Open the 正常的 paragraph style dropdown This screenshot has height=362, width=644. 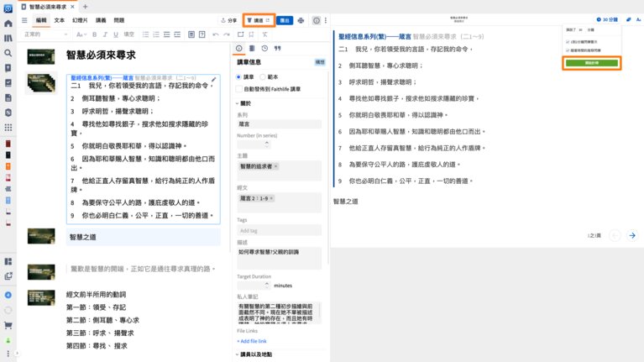click(45, 34)
